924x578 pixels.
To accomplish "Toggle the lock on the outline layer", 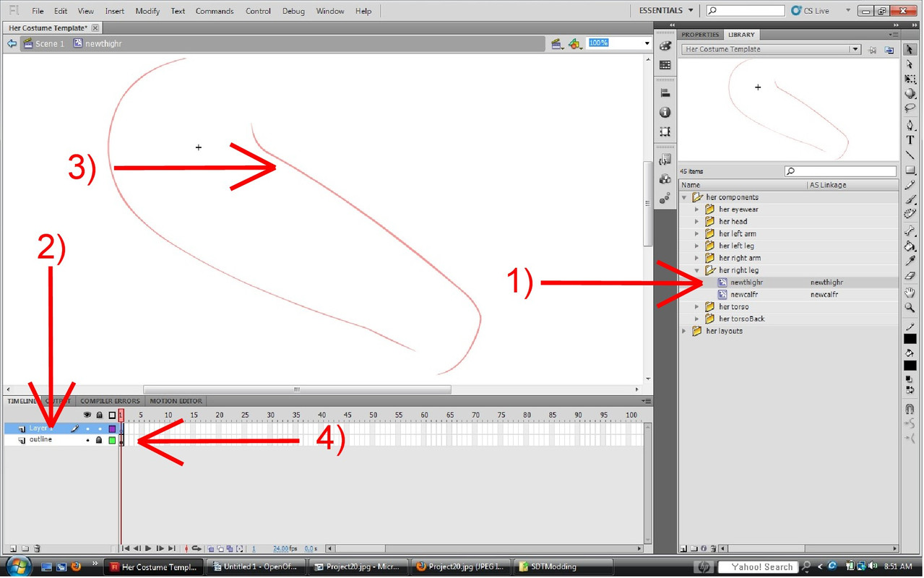I will click(x=99, y=440).
